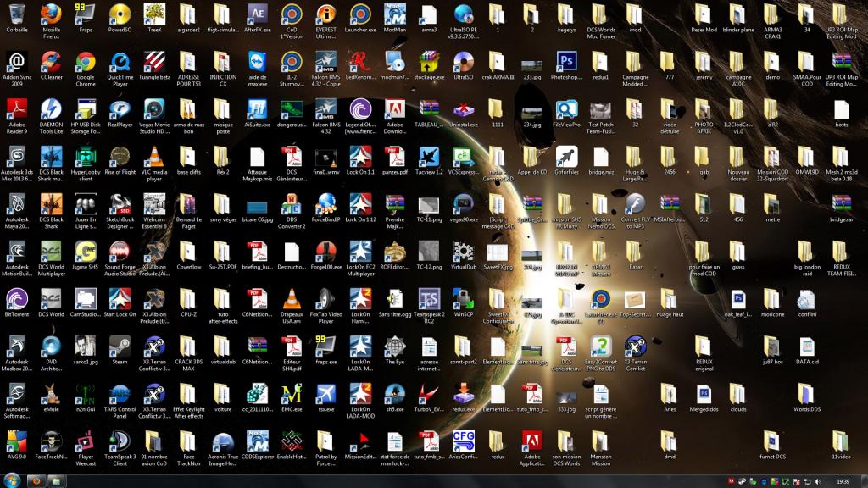The width and height of the screenshot is (868, 488).
Task: Select the hosts file icon
Action: [841, 108]
